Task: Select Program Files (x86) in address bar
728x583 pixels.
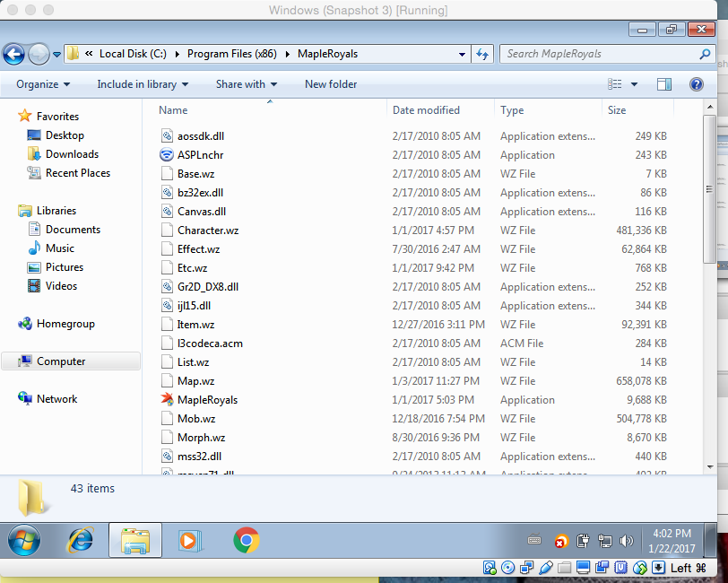Action: pos(231,54)
